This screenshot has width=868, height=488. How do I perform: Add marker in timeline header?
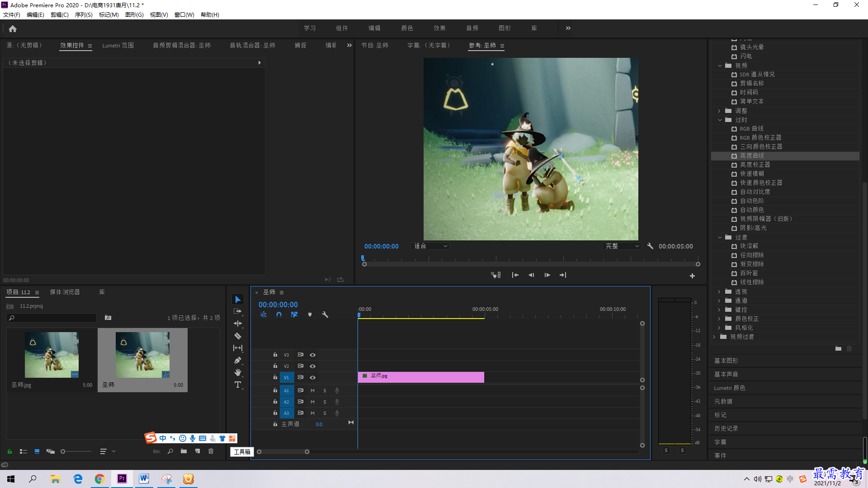pos(310,314)
